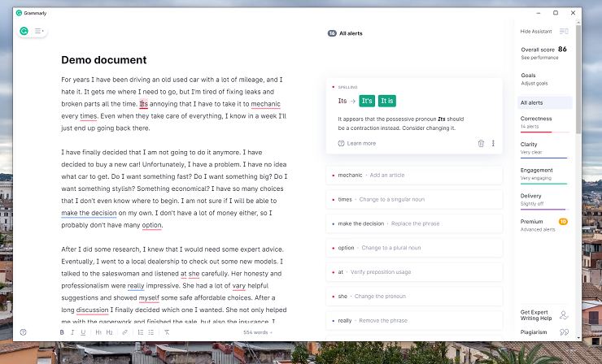Click underlined word "times" in document
Viewport: 602px width, 364px height.
click(89, 116)
